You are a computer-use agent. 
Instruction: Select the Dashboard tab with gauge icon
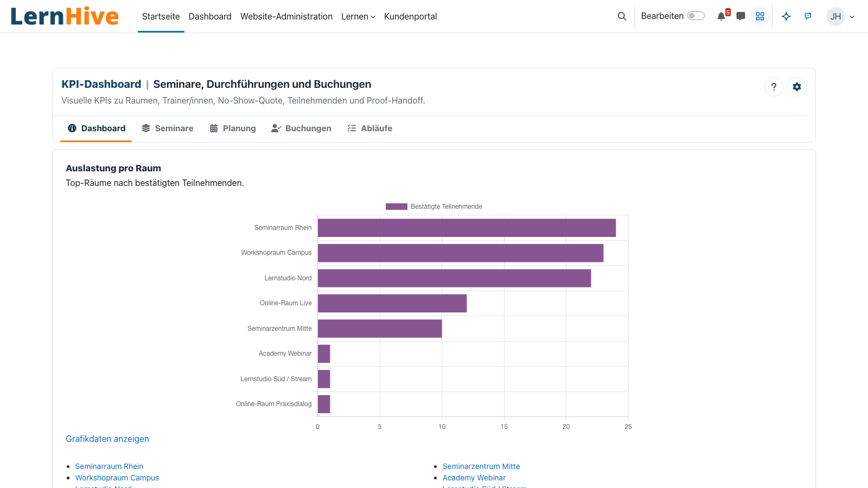click(x=96, y=129)
